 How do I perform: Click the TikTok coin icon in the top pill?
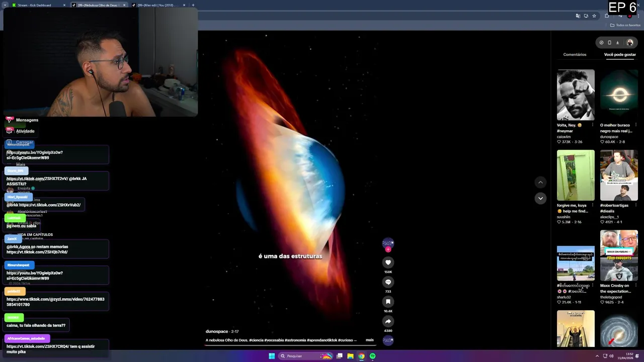601,43
